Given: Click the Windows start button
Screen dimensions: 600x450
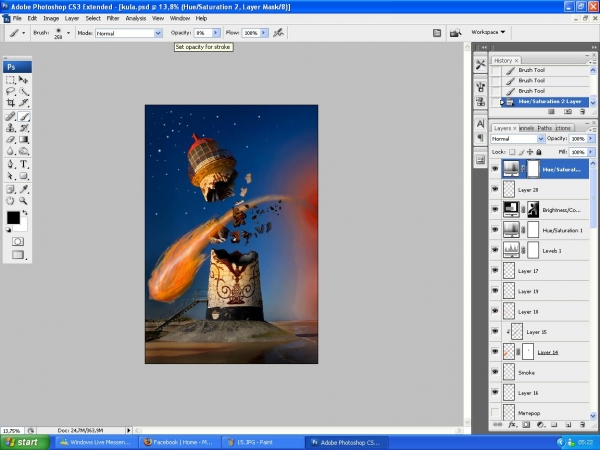Looking at the screenshot, I should click(x=24, y=442).
